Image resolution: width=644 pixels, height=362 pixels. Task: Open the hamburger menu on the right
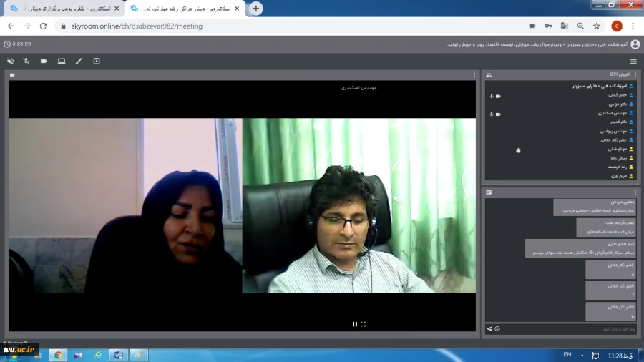tap(633, 62)
